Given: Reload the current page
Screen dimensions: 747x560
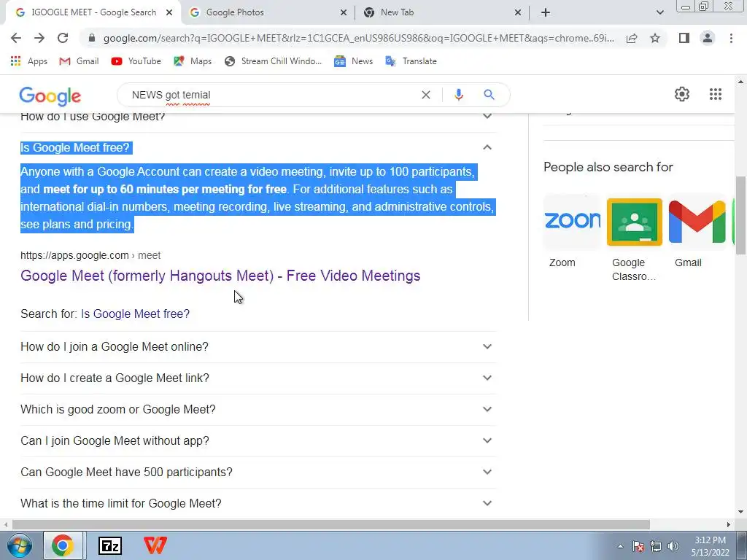Looking at the screenshot, I should pyautogui.click(x=63, y=38).
